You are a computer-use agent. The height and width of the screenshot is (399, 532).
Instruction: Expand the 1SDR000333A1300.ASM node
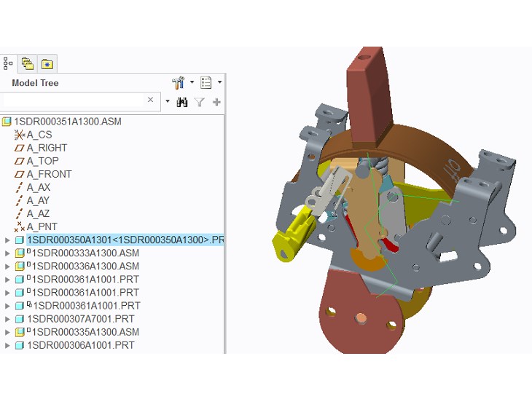coord(7,253)
